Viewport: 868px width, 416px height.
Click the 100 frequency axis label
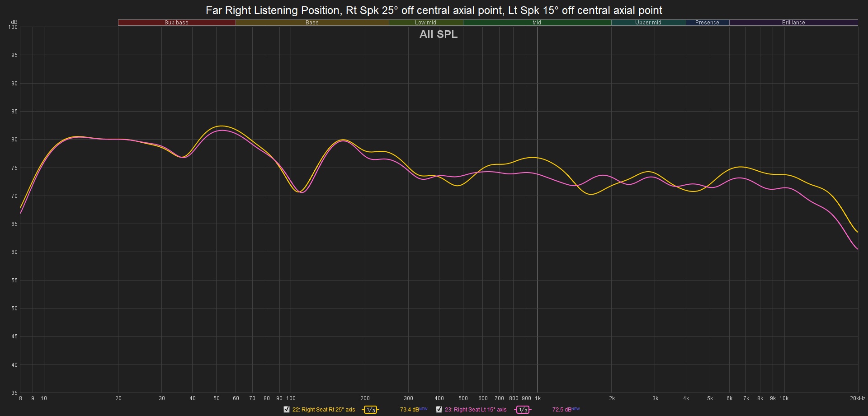coord(291,398)
